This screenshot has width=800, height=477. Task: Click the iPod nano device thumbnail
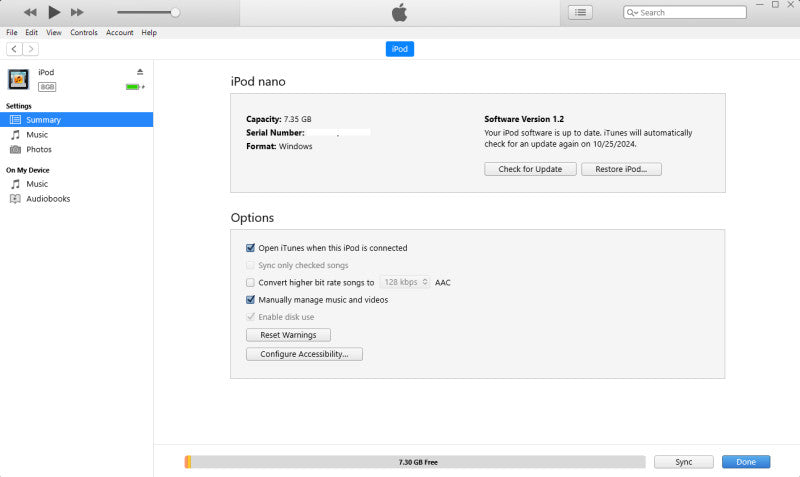click(18, 79)
